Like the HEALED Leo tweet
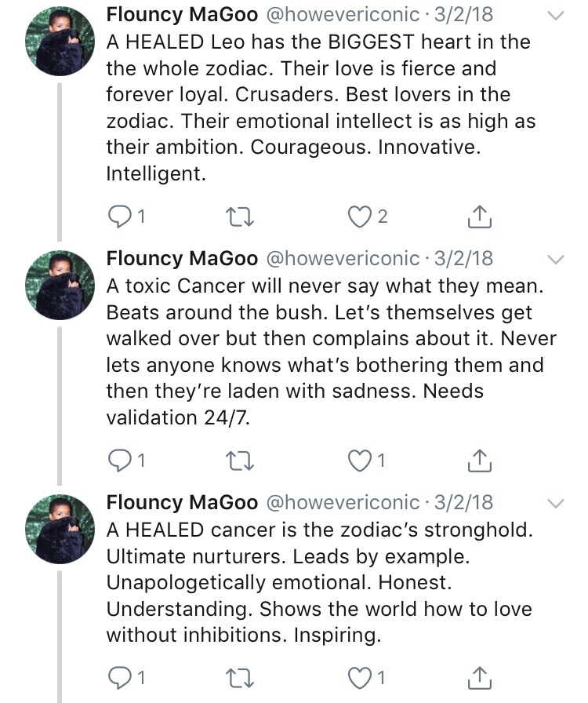The width and height of the screenshot is (588, 703). (359, 217)
